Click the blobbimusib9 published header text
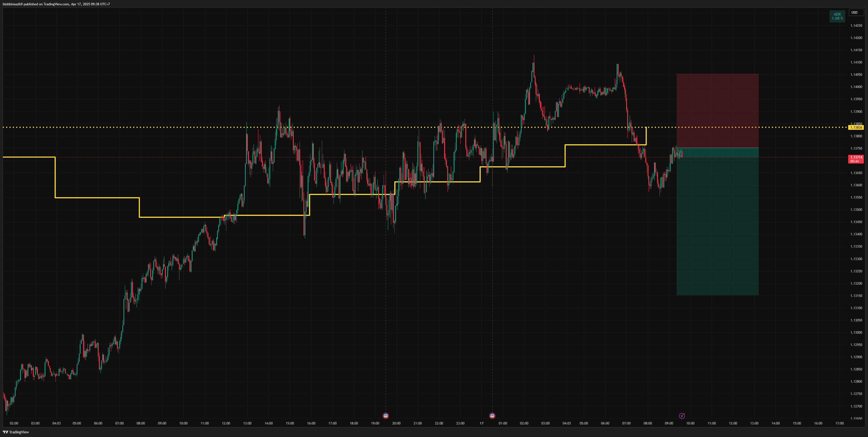This screenshot has width=868, height=437. (56, 4)
